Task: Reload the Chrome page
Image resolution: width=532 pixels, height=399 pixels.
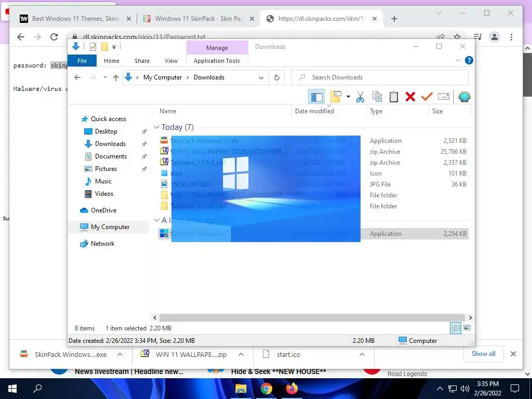Action: click(54, 37)
